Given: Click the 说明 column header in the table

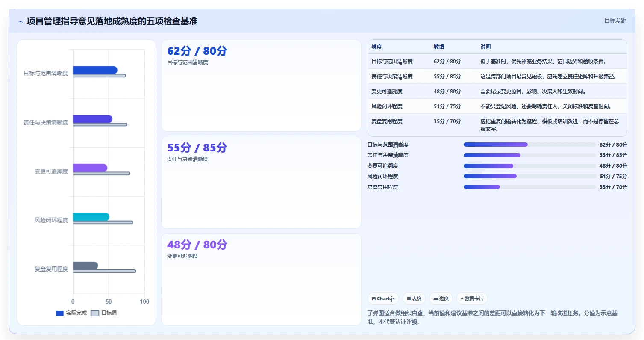Looking at the screenshot, I should click(x=485, y=47).
